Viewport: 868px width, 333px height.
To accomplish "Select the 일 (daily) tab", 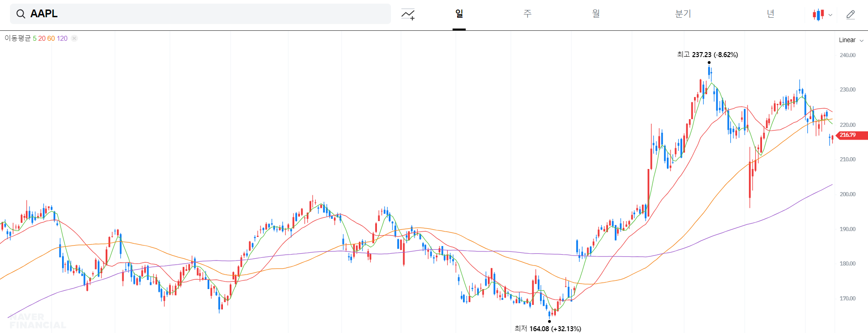I will pos(459,14).
